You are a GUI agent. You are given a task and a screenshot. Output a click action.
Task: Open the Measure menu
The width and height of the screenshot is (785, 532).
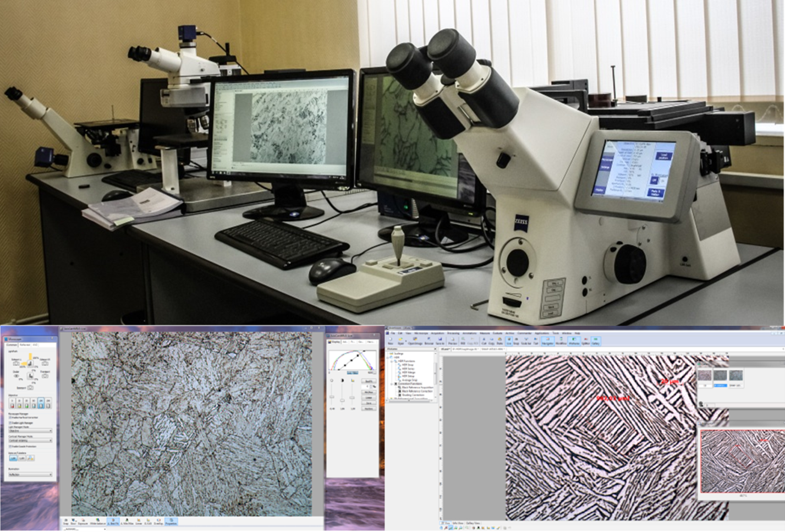coord(485,333)
